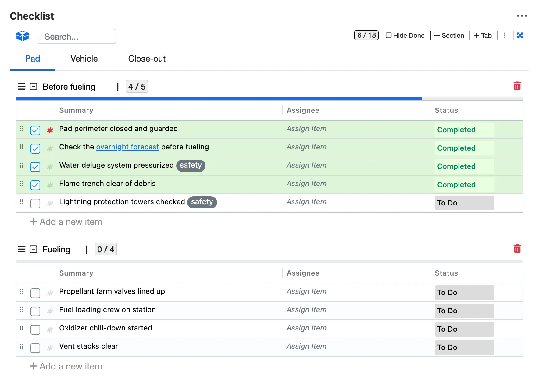Switch to the Close-out tab
Screen dimensions: 539x392
click(x=147, y=59)
